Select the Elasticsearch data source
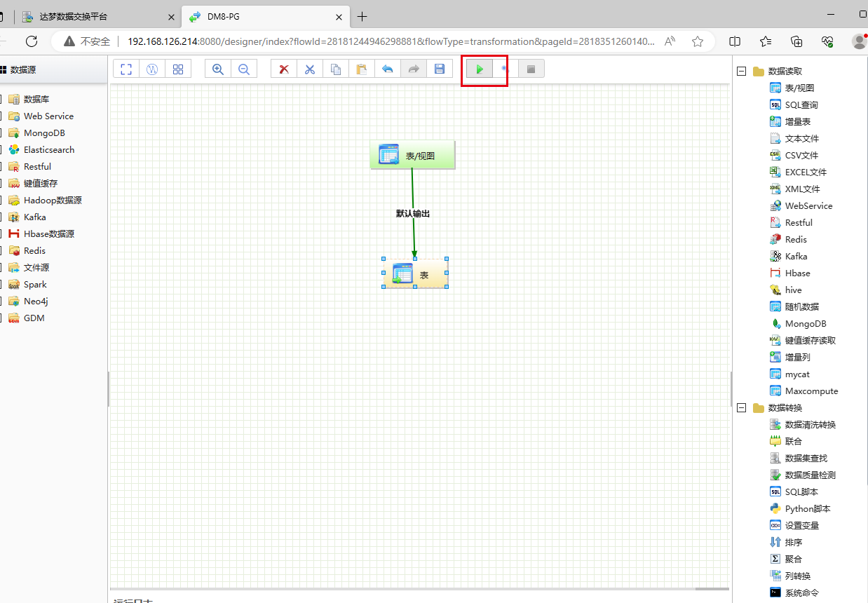This screenshot has height=603, width=868. 48,149
